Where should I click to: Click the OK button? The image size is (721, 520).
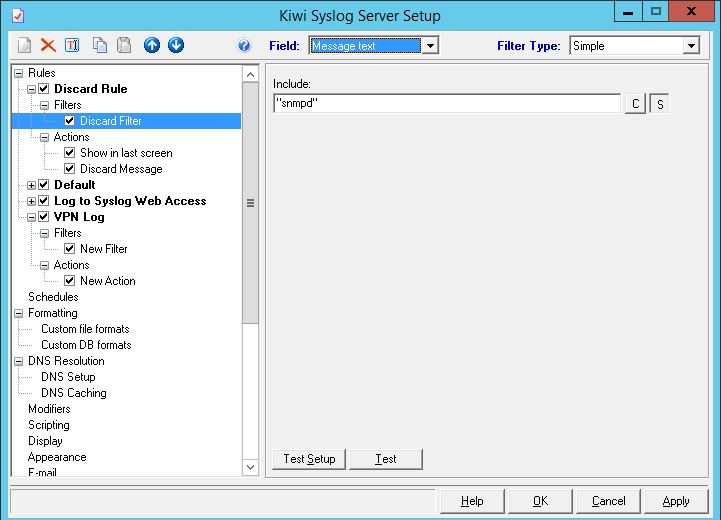[540, 501]
